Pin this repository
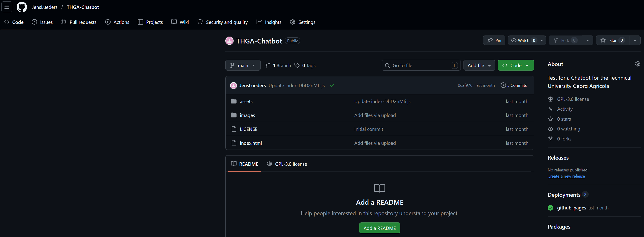The width and height of the screenshot is (644, 237). [x=494, y=40]
